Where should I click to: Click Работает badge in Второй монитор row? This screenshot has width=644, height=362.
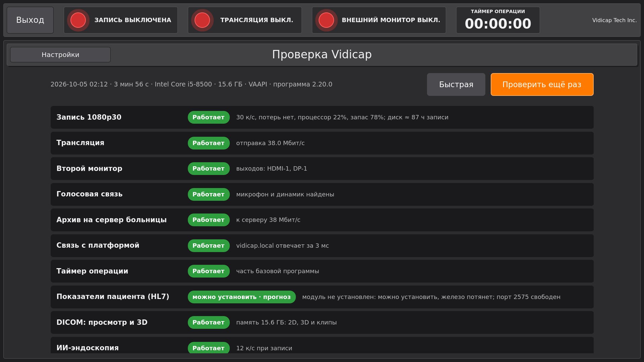click(209, 169)
